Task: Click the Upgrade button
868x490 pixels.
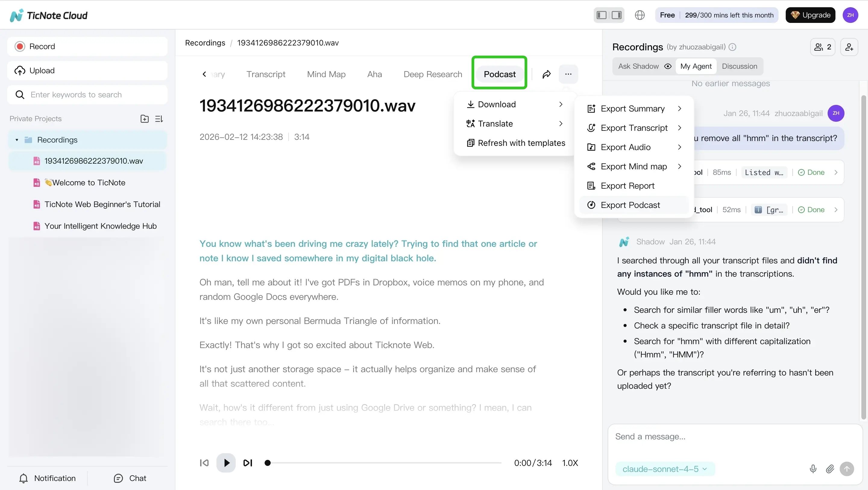Action: [810, 15]
